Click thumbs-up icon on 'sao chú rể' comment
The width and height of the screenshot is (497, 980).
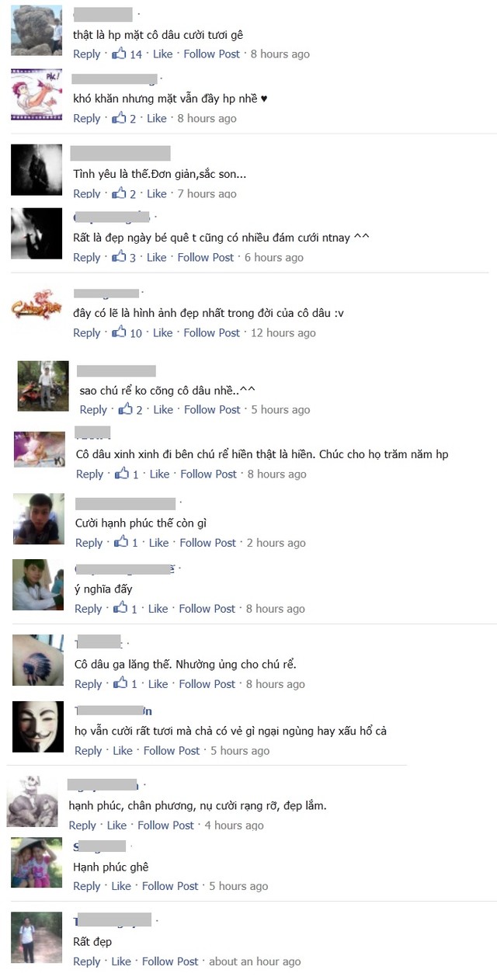coord(125,409)
